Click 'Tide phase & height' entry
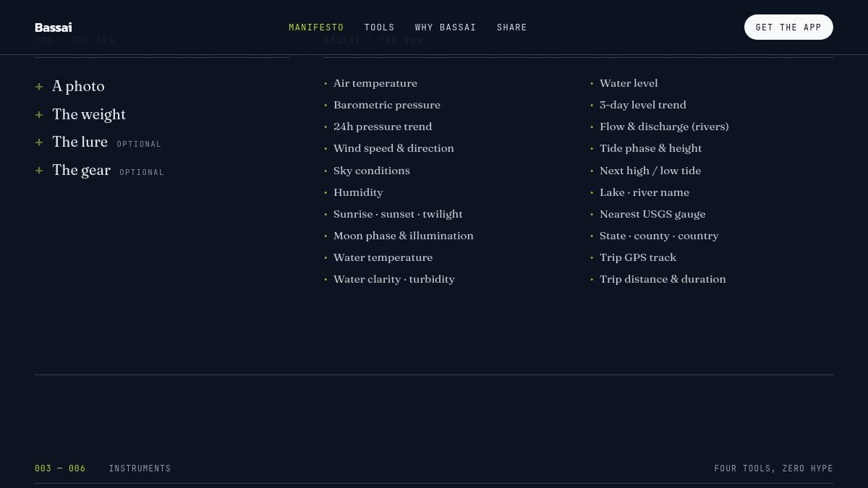This screenshot has height=488, width=868. click(651, 148)
